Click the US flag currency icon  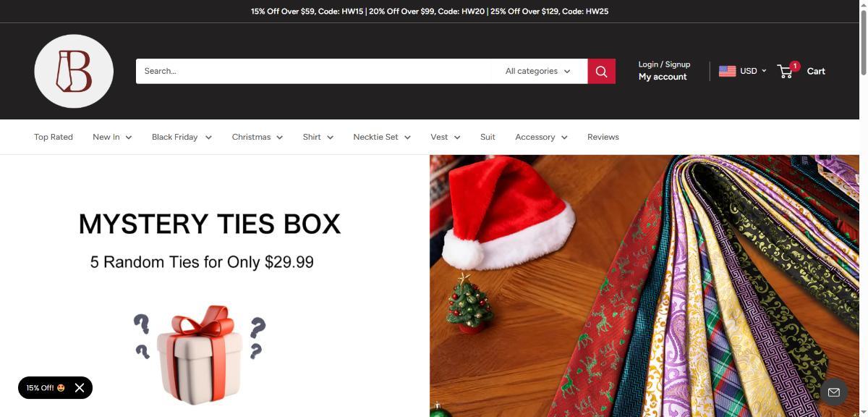click(727, 71)
